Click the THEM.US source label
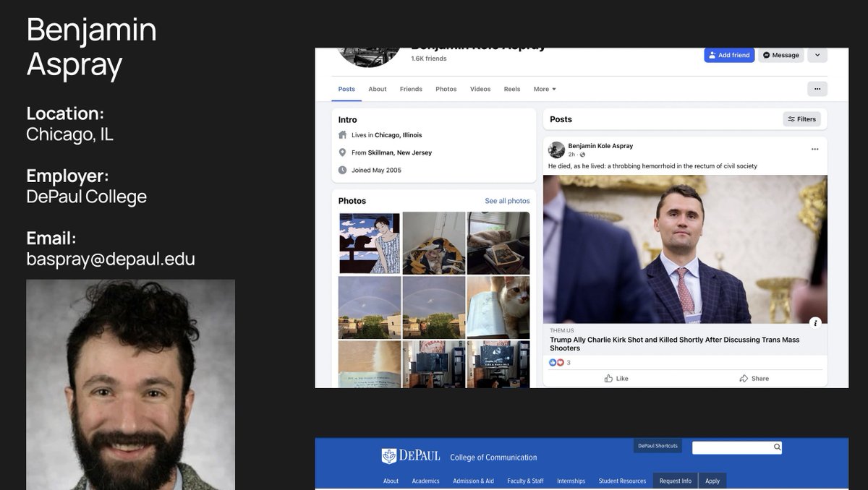This screenshot has height=490, width=868. click(x=561, y=331)
